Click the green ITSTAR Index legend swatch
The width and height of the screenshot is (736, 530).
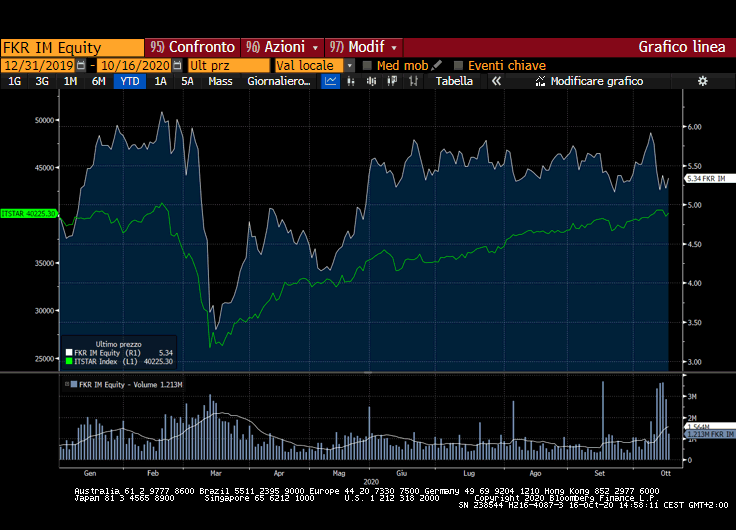click(69, 361)
